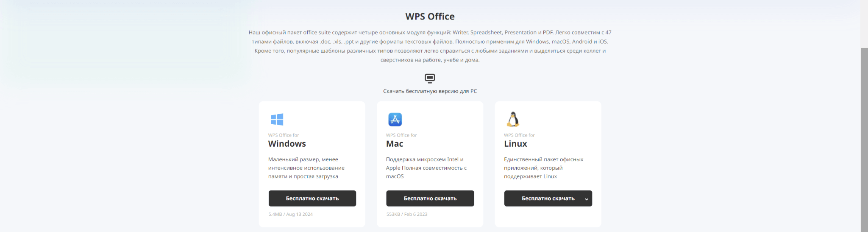Click the Linux heading text
This screenshot has width=868, height=232.
[x=515, y=144]
